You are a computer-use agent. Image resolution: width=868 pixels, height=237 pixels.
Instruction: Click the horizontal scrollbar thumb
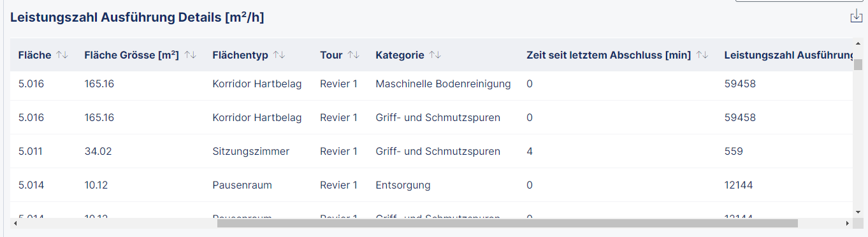pos(507,224)
